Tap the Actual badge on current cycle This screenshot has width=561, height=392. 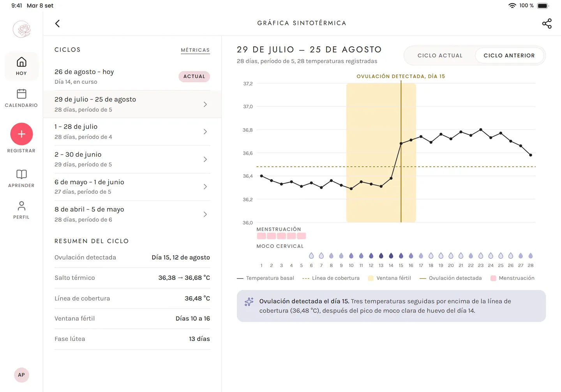pyautogui.click(x=194, y=76)
